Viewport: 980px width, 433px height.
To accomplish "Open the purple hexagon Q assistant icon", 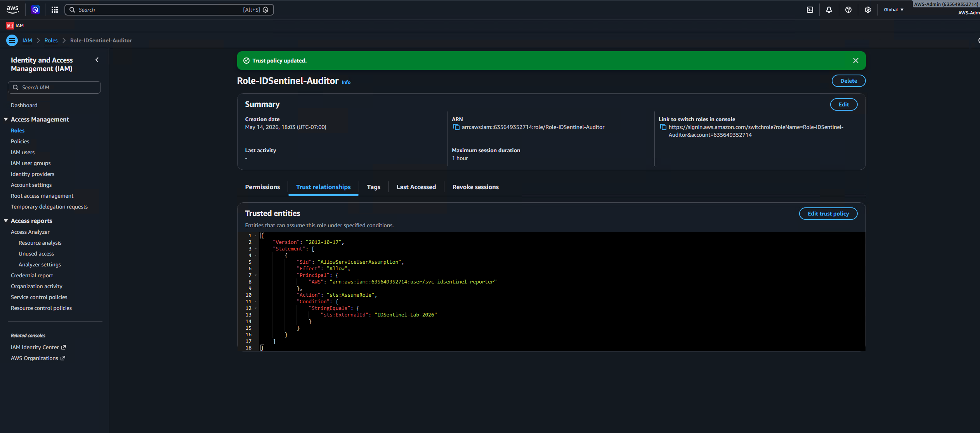I will [35, 10].
